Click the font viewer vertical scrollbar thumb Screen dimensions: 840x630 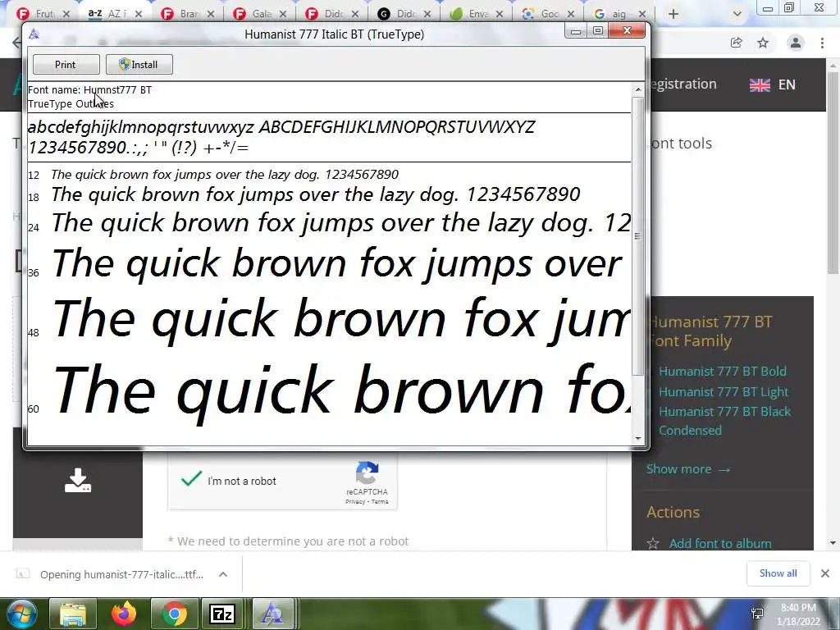coord(637,235)
